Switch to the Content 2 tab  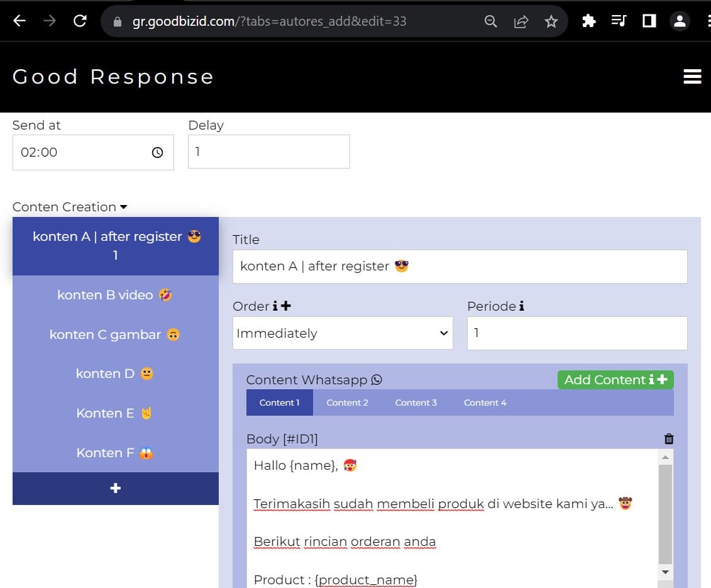(x=347, y=402)
